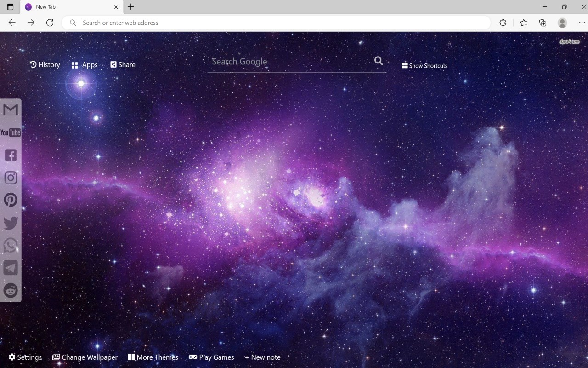Click Play Games

(x=211, y=357)
